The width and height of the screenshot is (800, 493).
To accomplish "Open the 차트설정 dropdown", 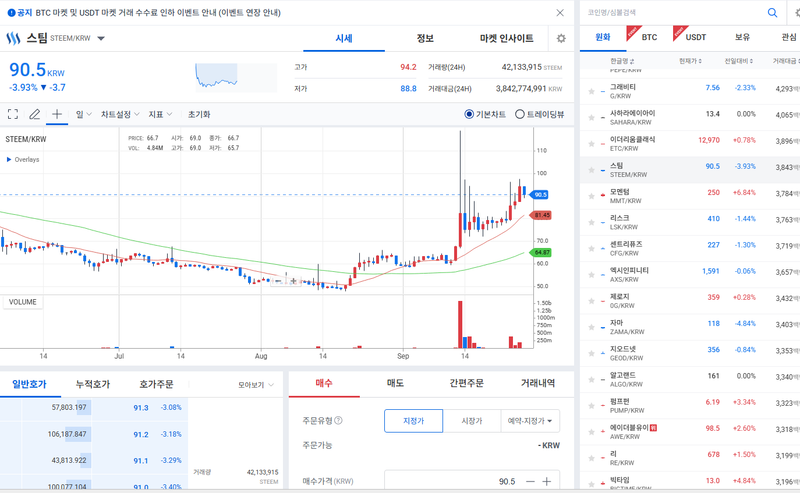I will (120, 114).
